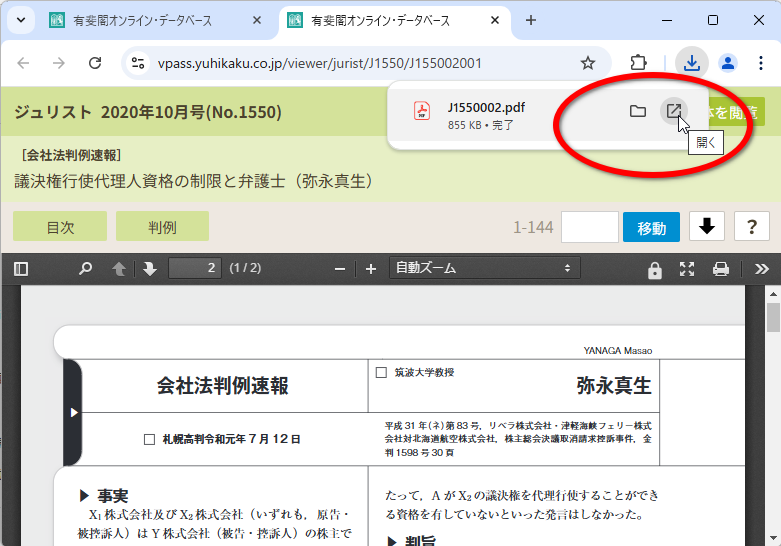This screenshot has height=546, width=781.
Task: Click the blue 移動 button
Action: coord(651,227)
